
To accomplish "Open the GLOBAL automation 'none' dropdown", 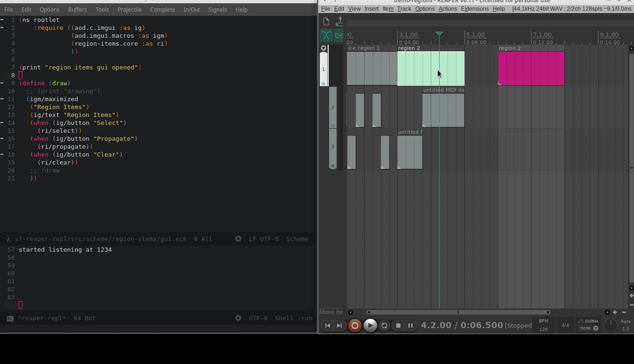I will [x=588, y=328].
